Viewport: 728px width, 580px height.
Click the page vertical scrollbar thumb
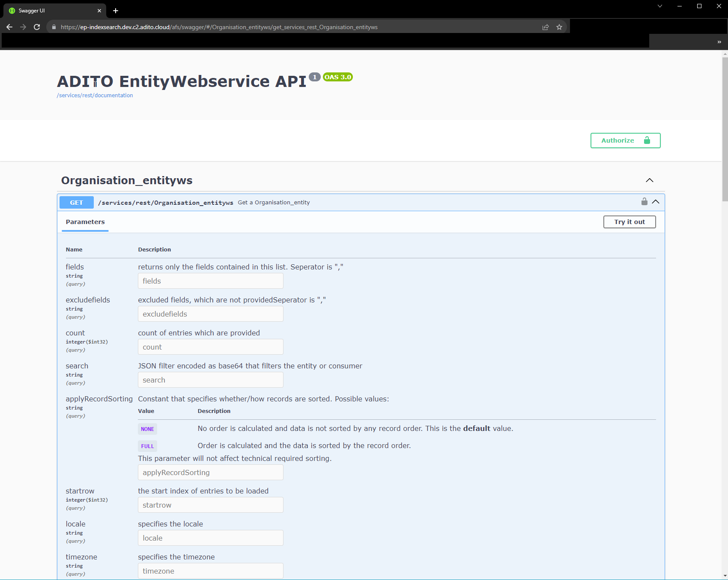(x=725, y=129)
